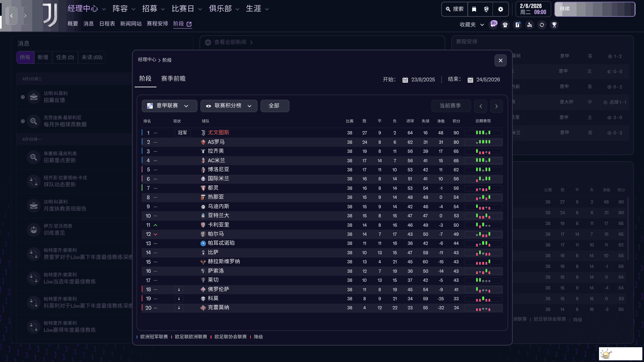Viewport: 644px width, 362px height.
Task: Open the chat notifications icon with 9+ badge
Action: pyautogui.click(x=493, y=25)
